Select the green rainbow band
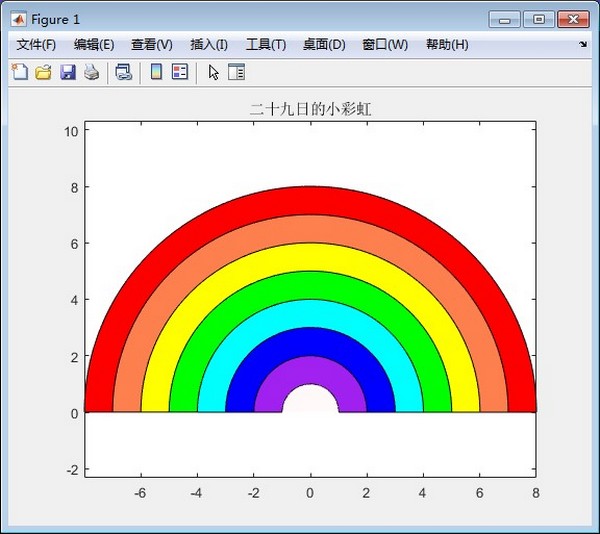The width and height of the screenshot is (600, 534). pos(310,285)
